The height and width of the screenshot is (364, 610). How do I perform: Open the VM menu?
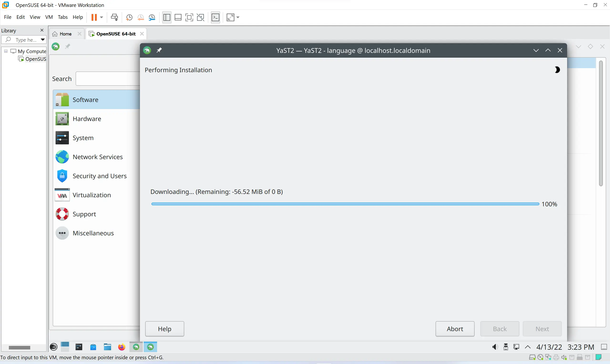(49, 17)
